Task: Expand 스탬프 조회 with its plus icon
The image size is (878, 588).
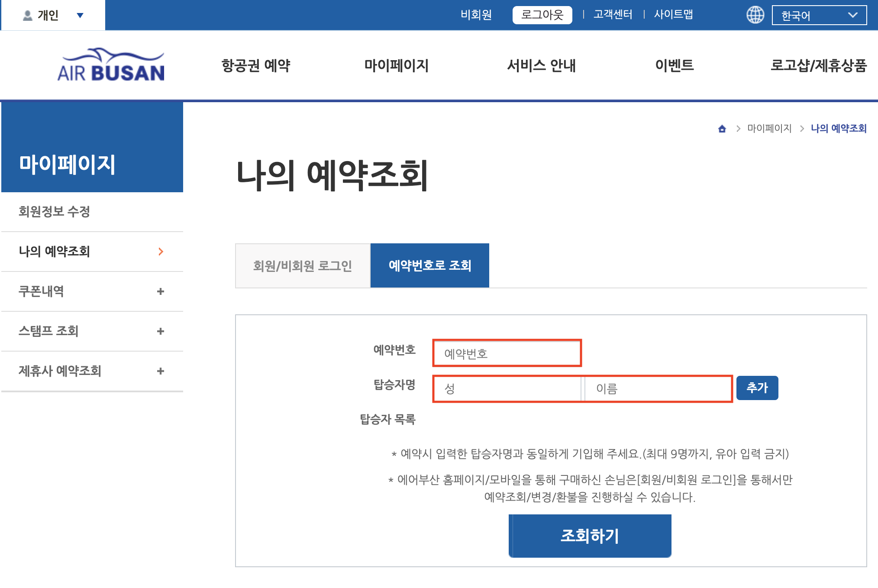Action: tap(161, 331)
